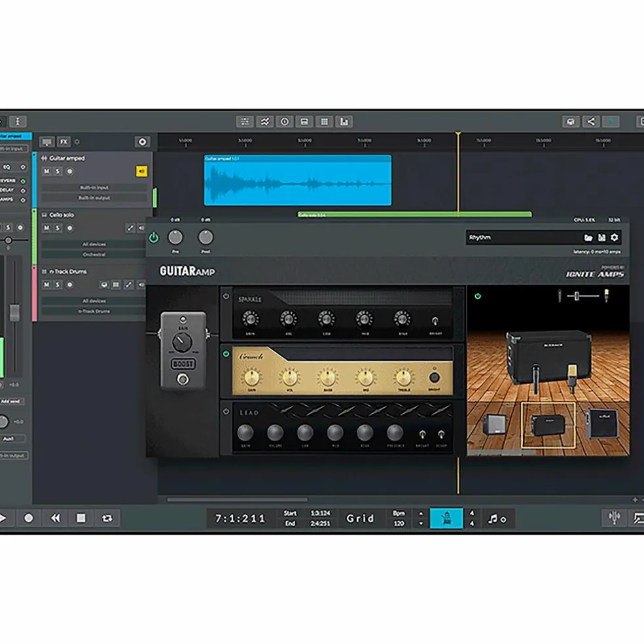The width and height of the screenshot is (644, 644).
Task: Disable the Crunch amp power toggle
Action: pos(226,353)
